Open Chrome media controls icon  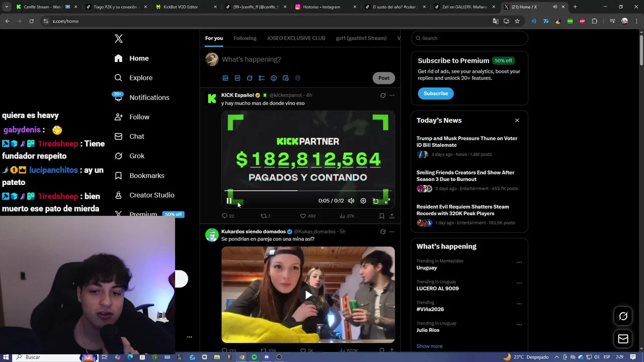pyautogui.click(x=612, y=21)
